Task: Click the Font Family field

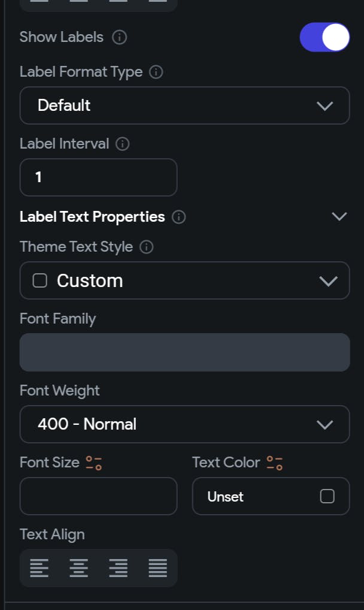Action: (x=185, y=352)
